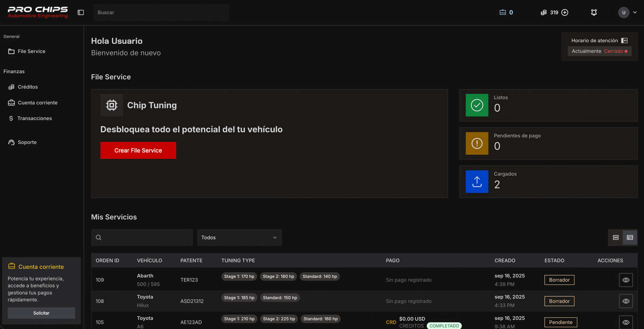Screen dimensions: 644x329
Task: Click the Pendientes de pago warning icon
Action: click(x=477, y=144)
